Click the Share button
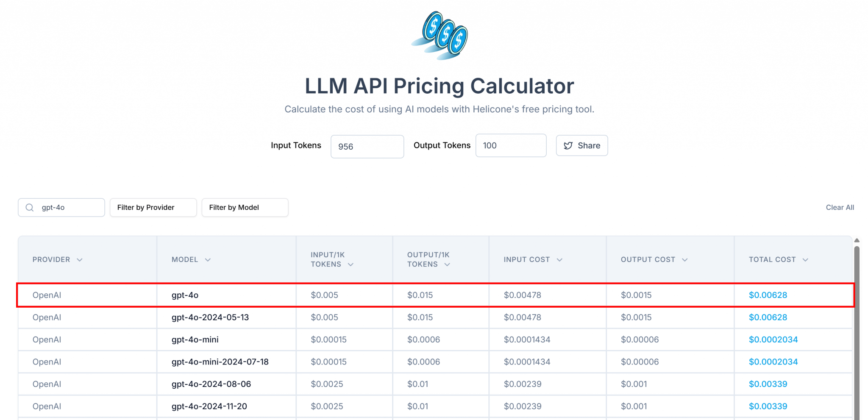This screenshot has height=420, width=868. click(581, 146)
